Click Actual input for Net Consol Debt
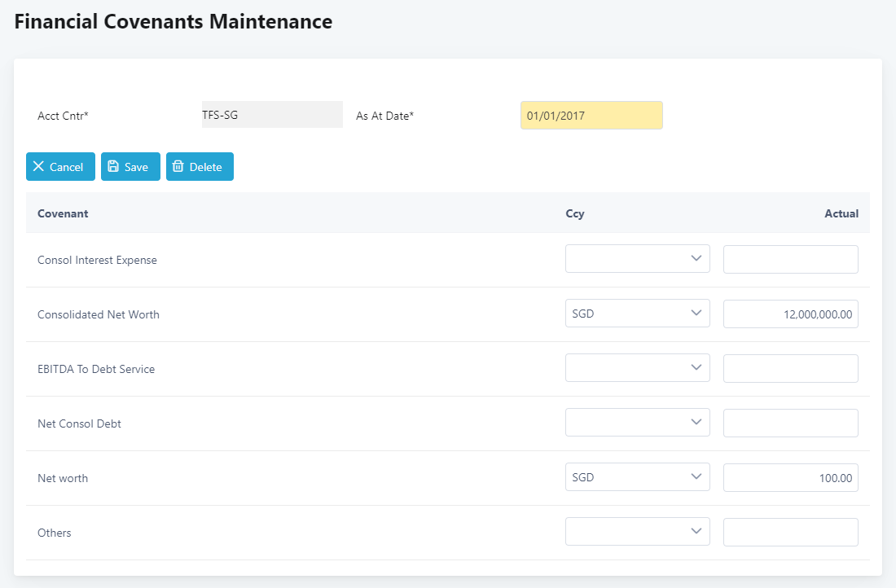 coord(790,423)
